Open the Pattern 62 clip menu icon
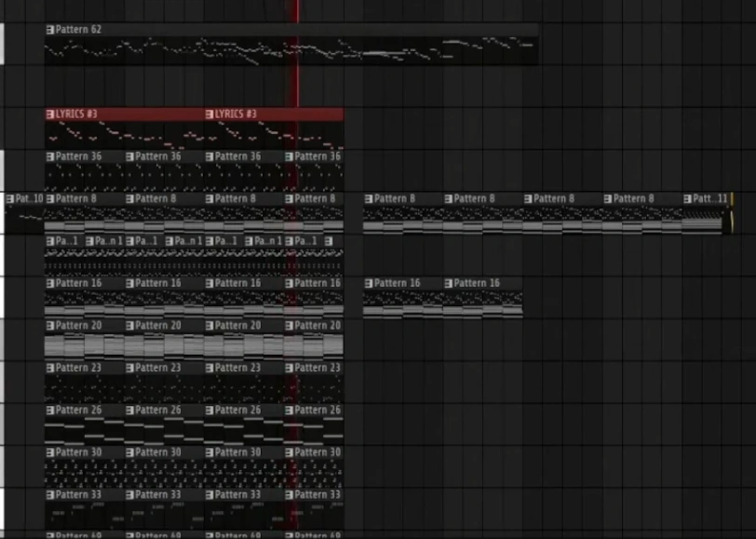The image size is (756, 539). [49, 30]
